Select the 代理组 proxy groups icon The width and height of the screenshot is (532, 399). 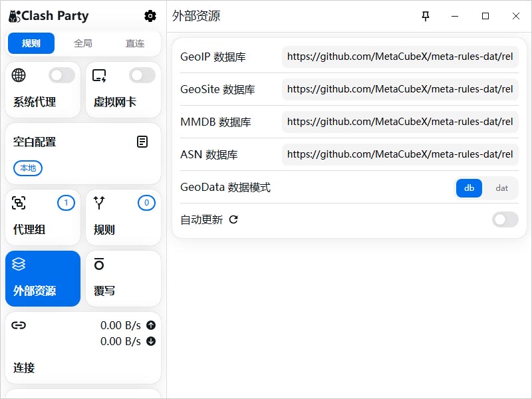20,203
